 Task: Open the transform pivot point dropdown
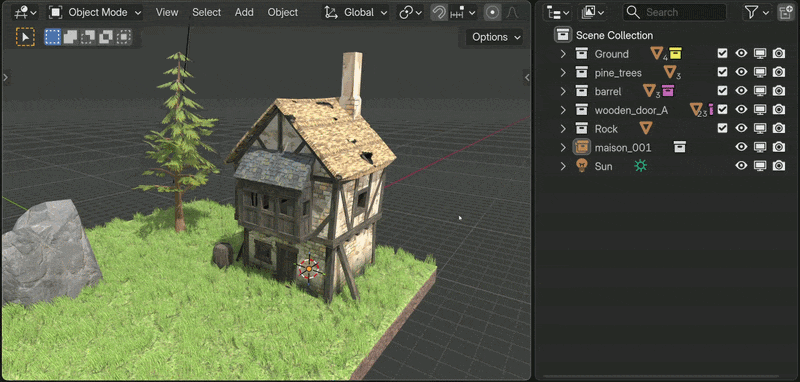(x=411, y=12)
